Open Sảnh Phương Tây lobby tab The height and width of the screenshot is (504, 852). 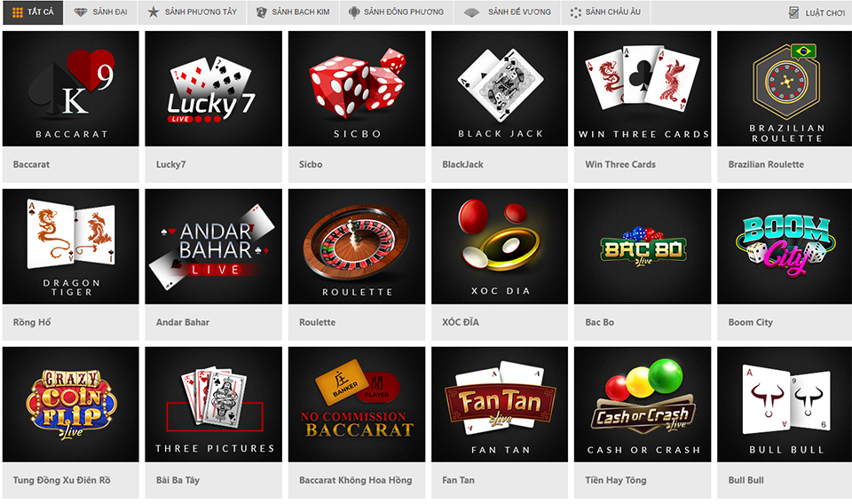pos(193,12)
